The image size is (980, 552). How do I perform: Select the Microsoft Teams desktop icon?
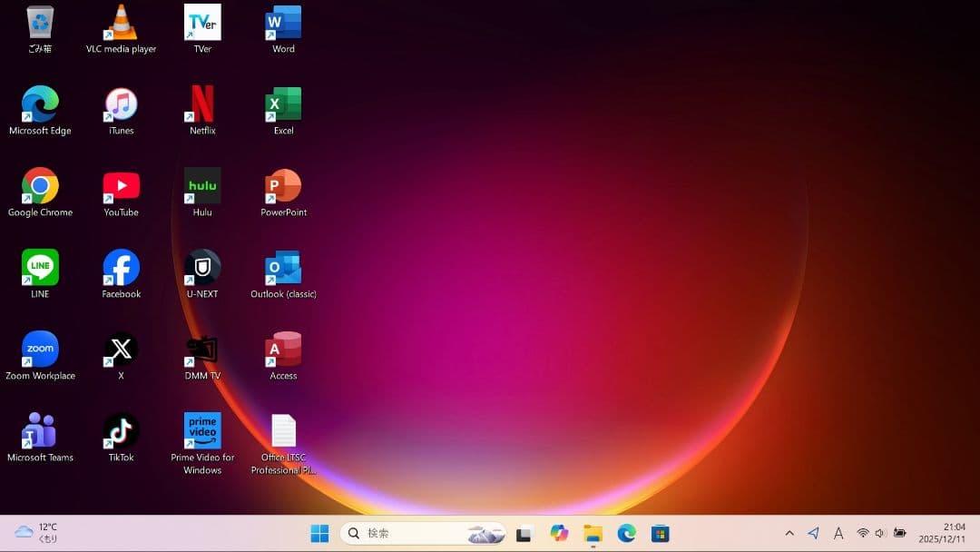(40, 431)
